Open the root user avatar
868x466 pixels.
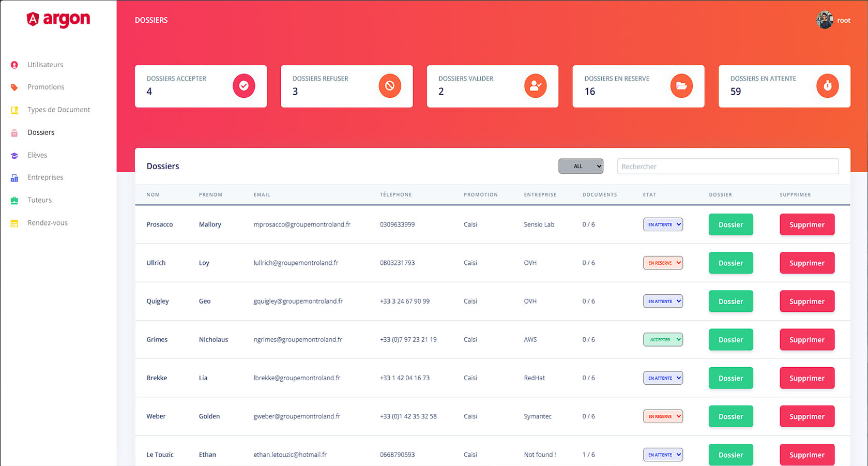pos(825,20)
